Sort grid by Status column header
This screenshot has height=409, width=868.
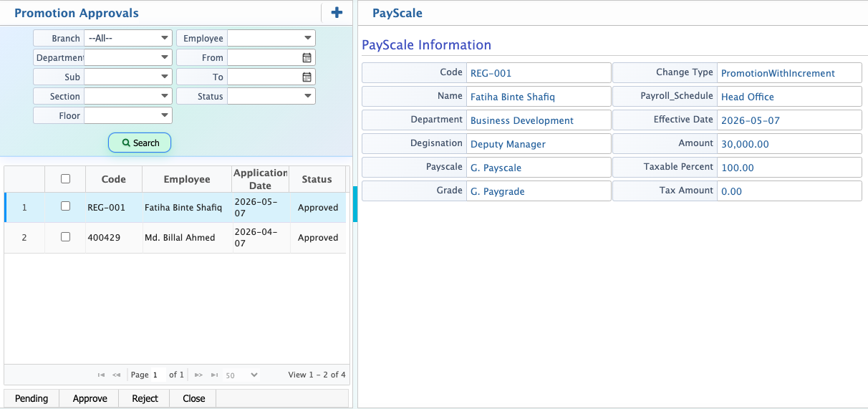pos(317,179)
